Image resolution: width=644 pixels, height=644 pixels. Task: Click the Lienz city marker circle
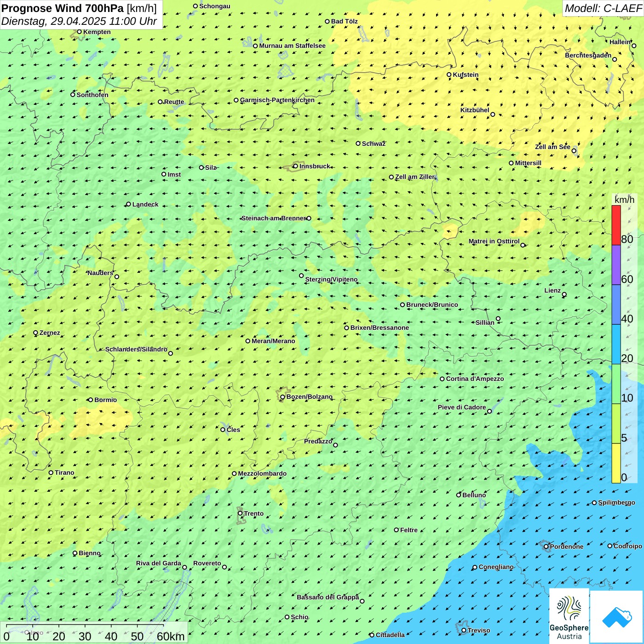[564, 294]
